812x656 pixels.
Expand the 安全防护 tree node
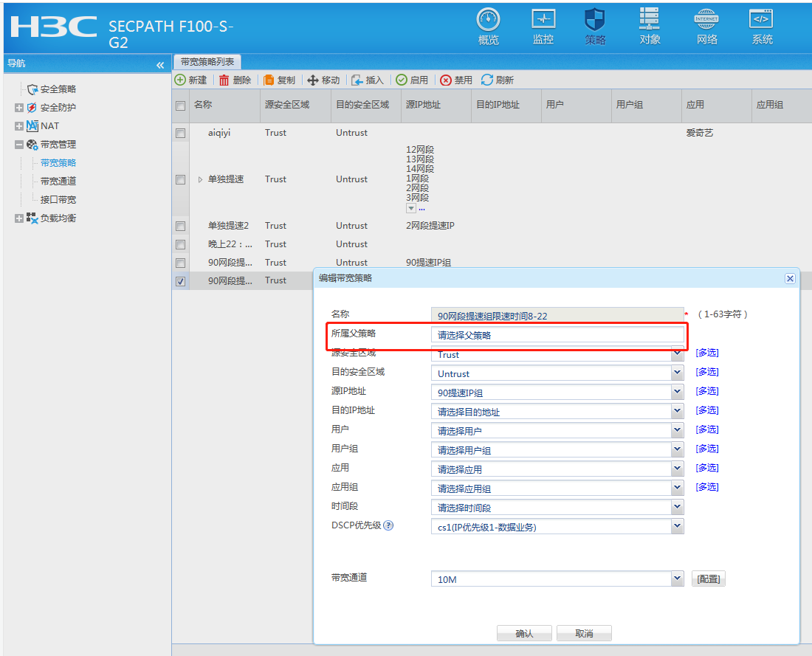[x=19, y=108]
